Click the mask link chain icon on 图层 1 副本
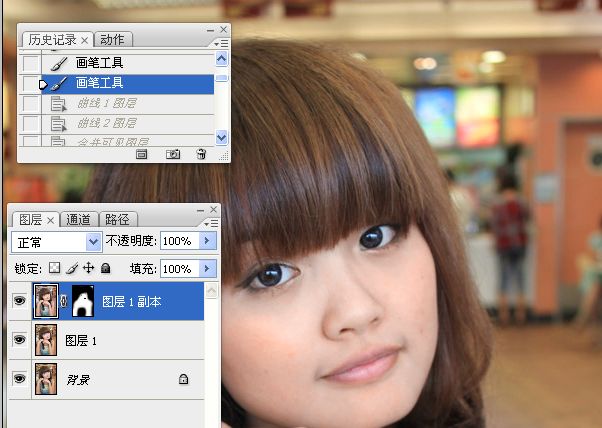Viewport: 602px width, 428px height. pyautogui.click(x=64, y=301)
